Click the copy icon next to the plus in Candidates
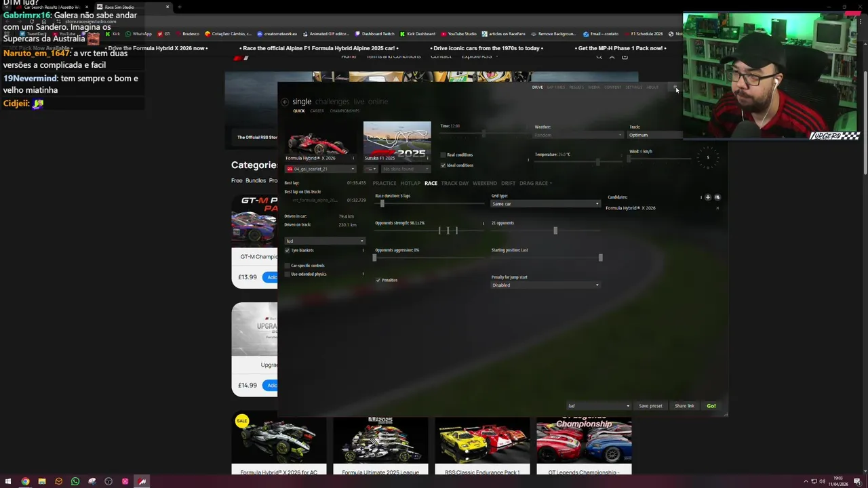This screenshot has height=488, width=868. pyautogui.click(x=717, y=197)
